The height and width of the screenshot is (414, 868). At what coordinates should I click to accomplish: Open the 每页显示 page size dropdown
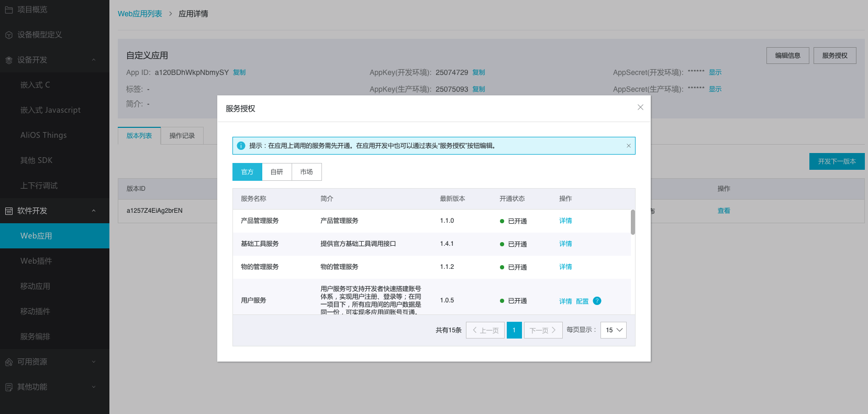(x=614, y=330)
